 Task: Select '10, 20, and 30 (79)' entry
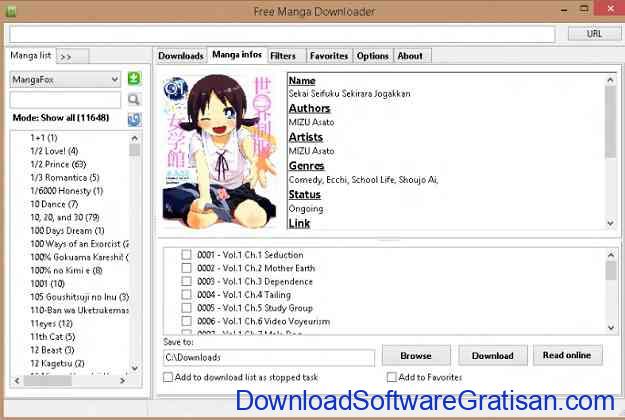65,217
